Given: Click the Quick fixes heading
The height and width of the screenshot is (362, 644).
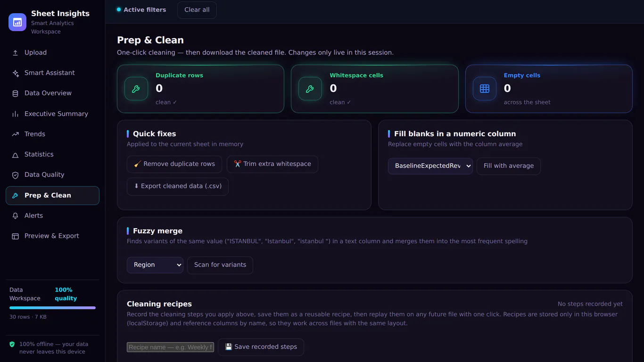Looking at the screenshot, I should coord(154,134).
